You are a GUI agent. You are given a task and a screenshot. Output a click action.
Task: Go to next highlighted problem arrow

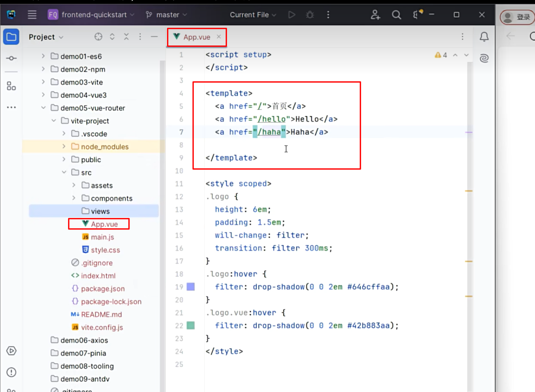point(466,55)
